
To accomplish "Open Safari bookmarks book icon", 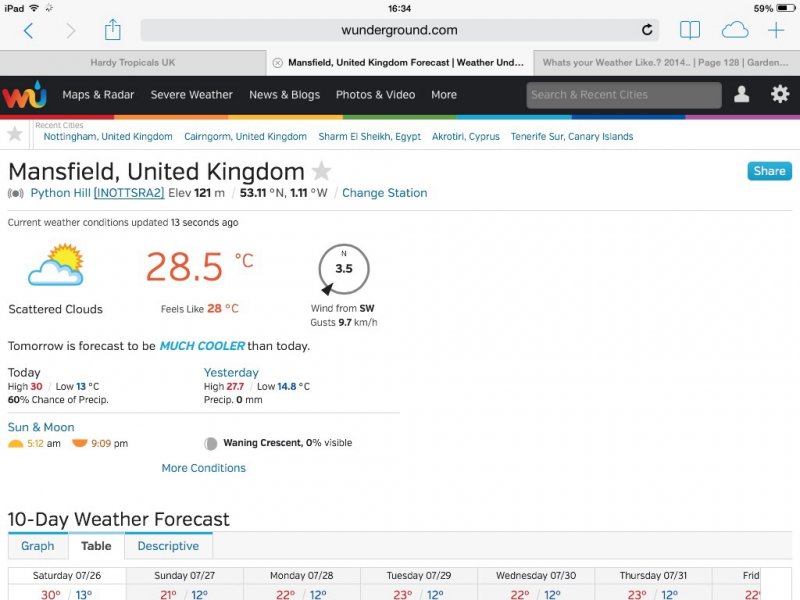I will pos(690,30).
